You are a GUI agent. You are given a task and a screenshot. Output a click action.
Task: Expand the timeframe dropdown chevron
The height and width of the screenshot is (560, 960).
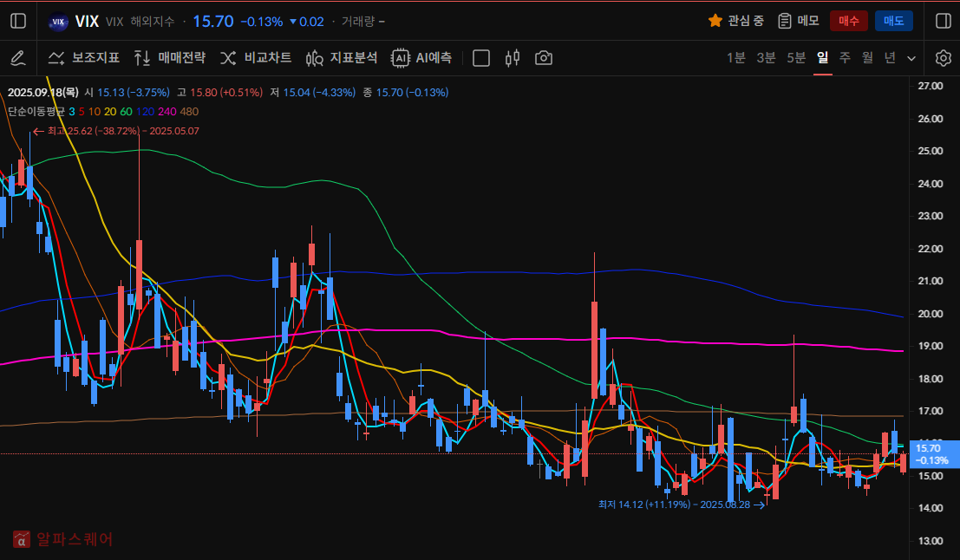pyautogui.click(x=911, y=58)
